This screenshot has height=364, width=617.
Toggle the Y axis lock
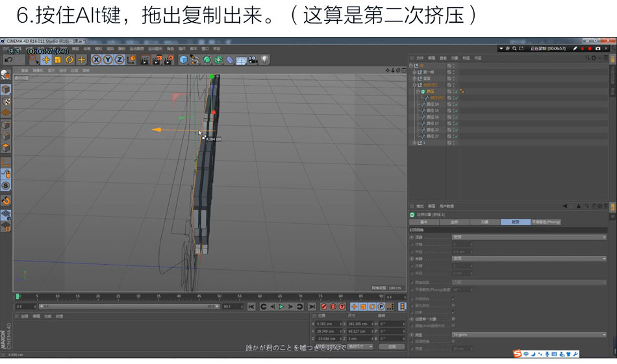pos(108,60)
